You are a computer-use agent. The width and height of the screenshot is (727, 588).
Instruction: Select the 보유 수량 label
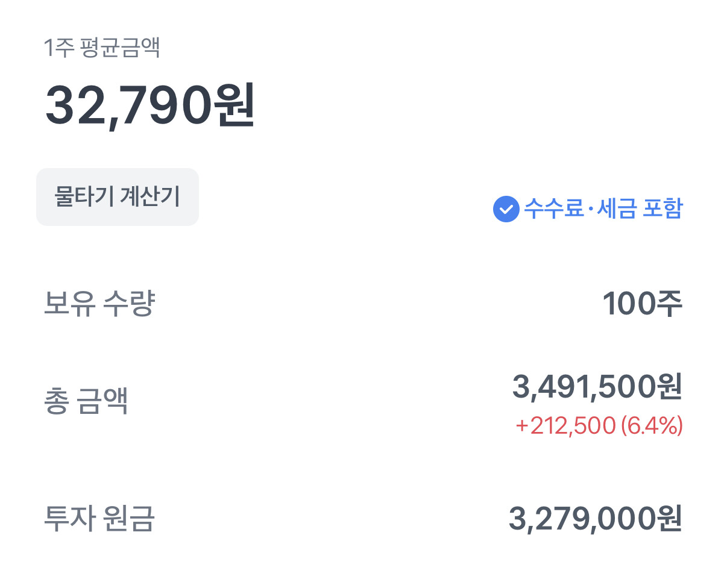[99, 304]
